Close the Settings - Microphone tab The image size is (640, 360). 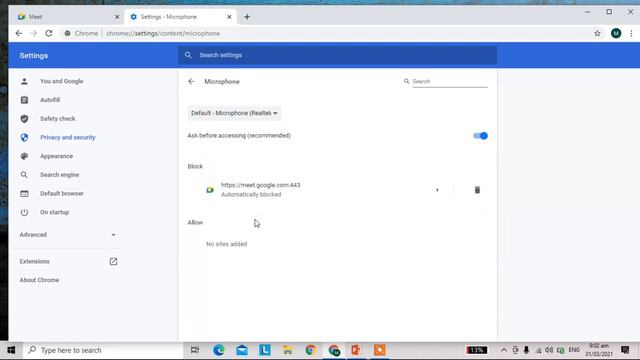pos(229,17)
